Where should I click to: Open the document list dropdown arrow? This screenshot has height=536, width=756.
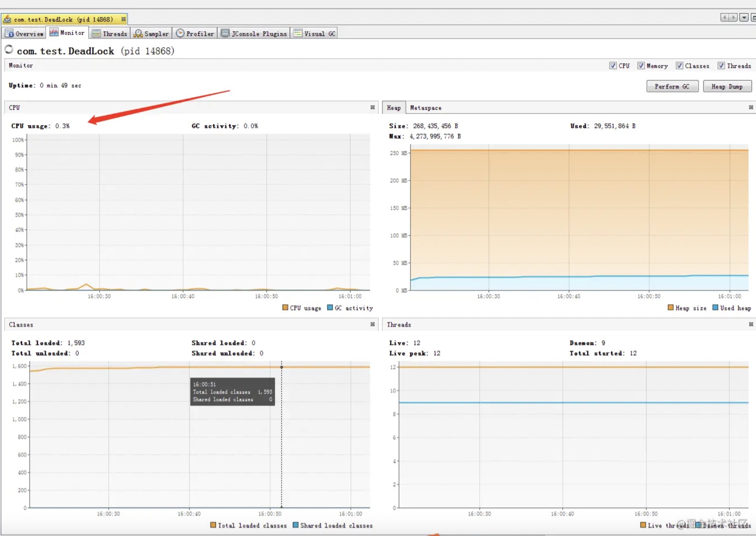coord(744,17)
